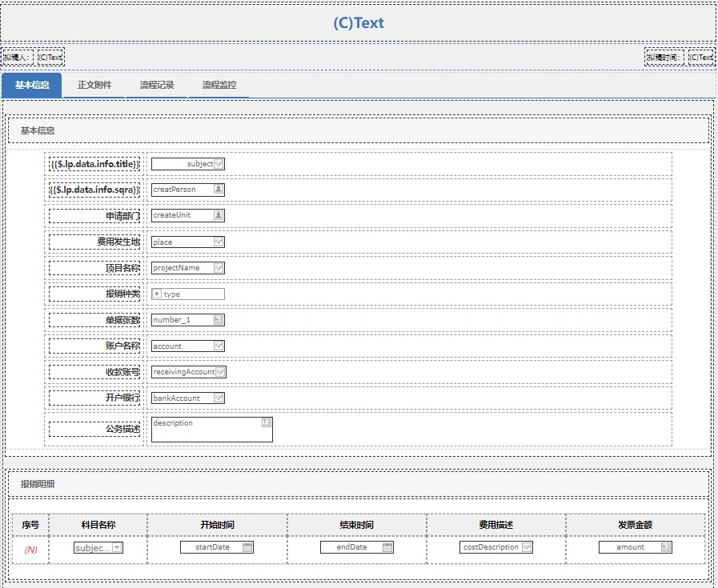Click the text icon in description box

click(x=267, y=422)
